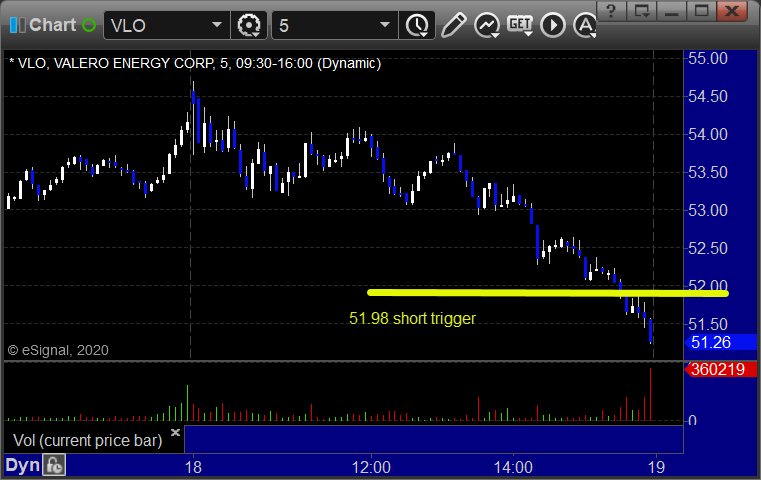Open the help question mark button
The height and width of the screenshot is (480, 761).
click(x=611, y=11)
